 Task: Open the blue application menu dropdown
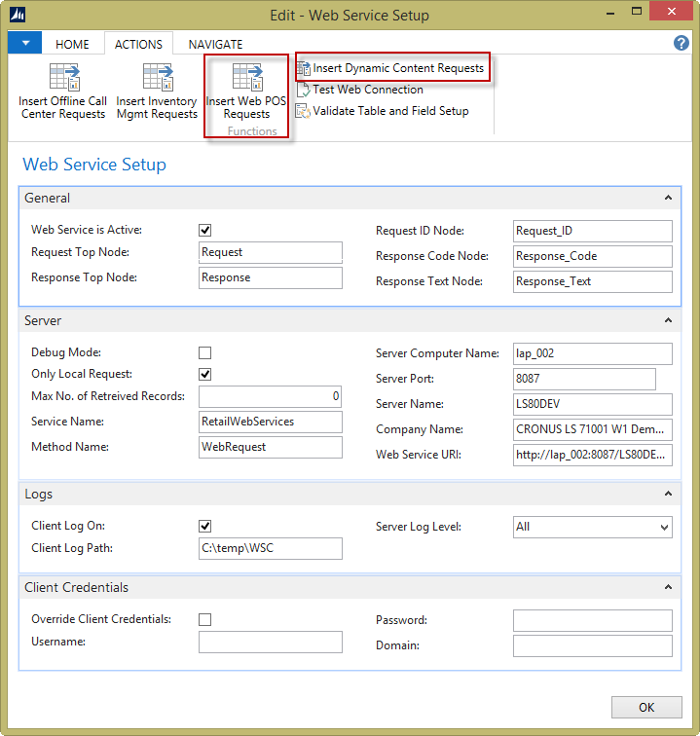[25, 44]
